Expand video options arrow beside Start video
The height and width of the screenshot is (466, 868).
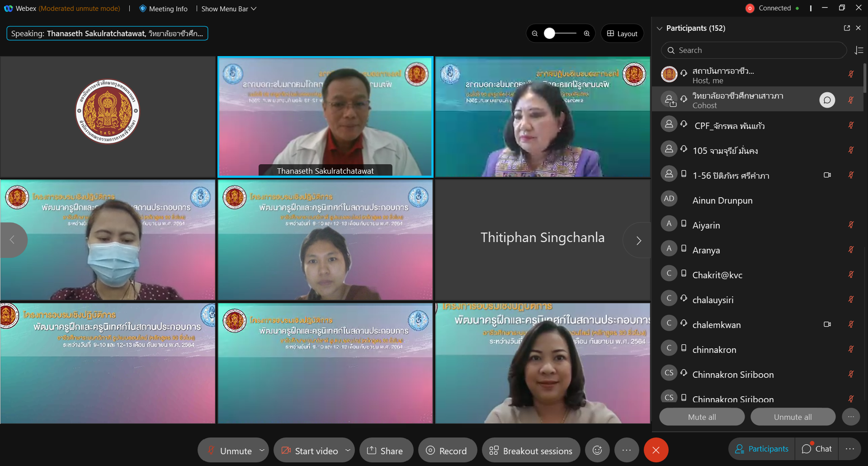tap(348, 450)
